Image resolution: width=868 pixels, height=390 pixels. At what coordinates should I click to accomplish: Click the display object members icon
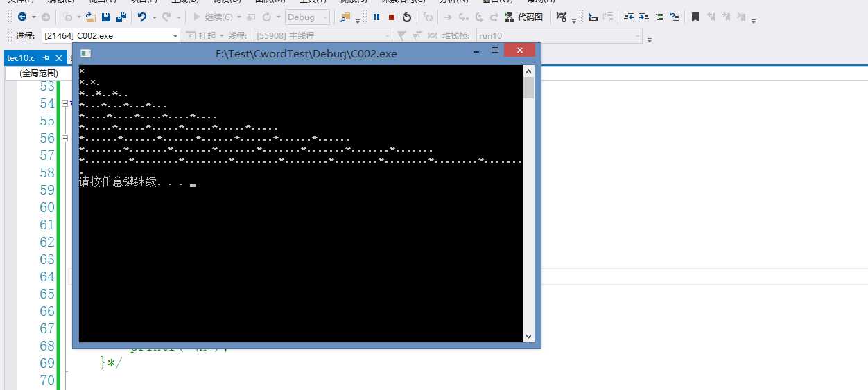593,17
